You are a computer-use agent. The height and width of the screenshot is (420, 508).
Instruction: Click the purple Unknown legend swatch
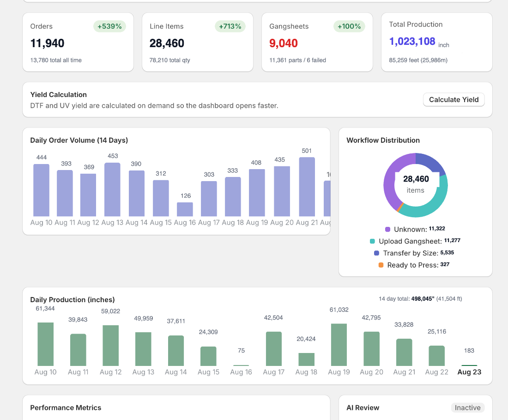[387, 230]
